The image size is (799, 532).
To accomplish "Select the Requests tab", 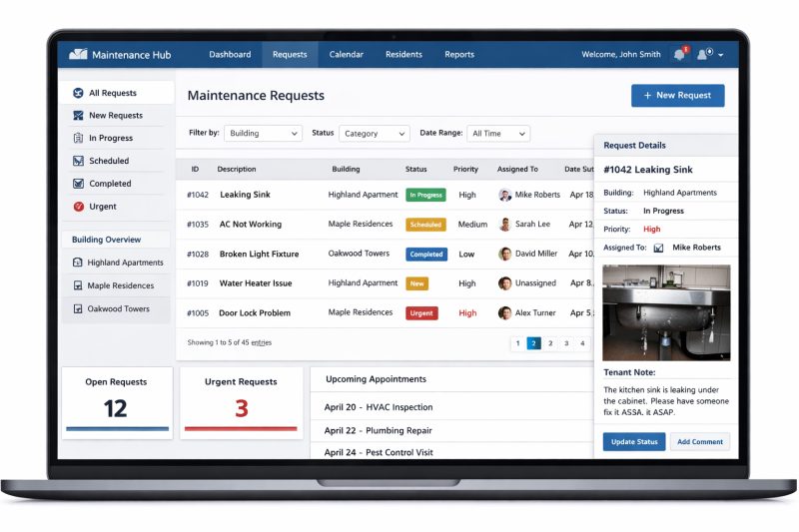I will point(290,55).
